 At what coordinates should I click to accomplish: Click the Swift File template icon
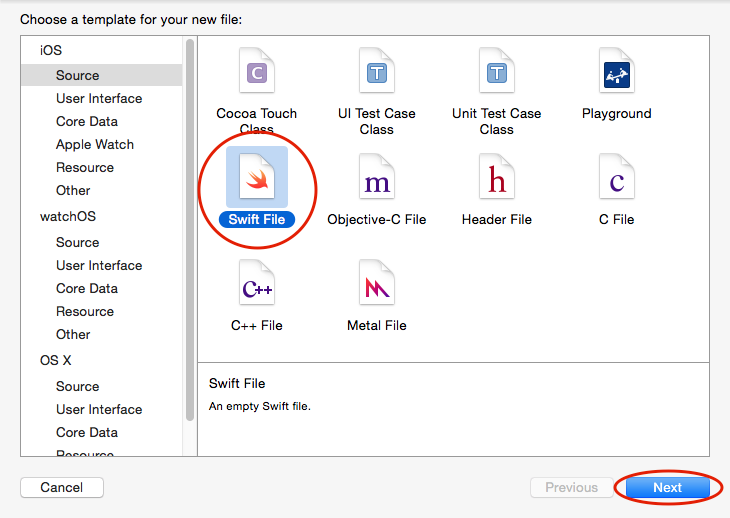(257, 179)
